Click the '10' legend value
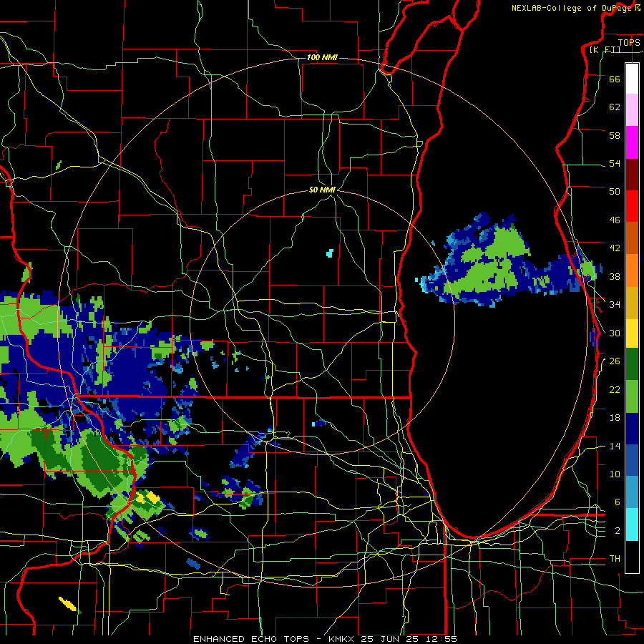644x644 pixels. coord(615,474)
